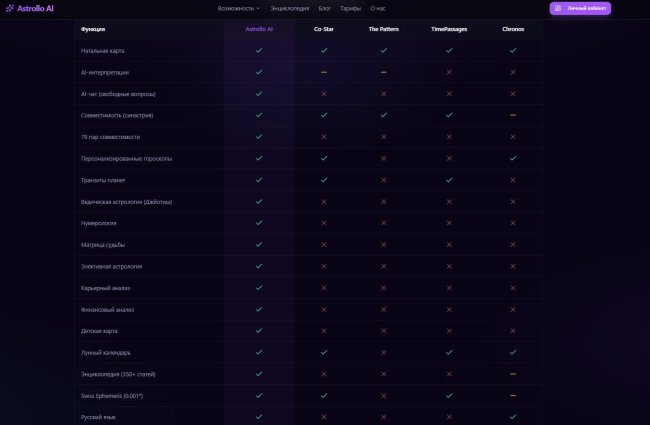Image resolution: width=650 pixels, height=425 pixels.
Task: Expand the Возможности dropdown chevron
Action: [258, 8]
